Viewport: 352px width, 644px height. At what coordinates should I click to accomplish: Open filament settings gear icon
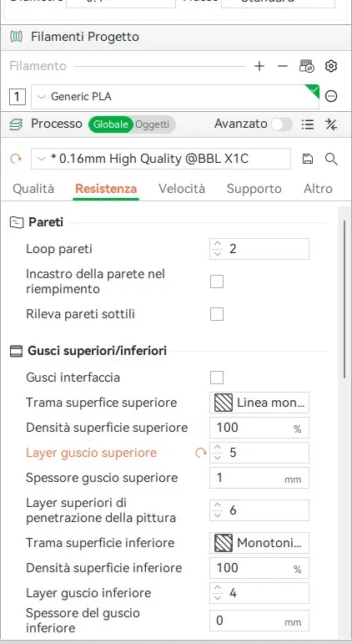click(330, 66)
